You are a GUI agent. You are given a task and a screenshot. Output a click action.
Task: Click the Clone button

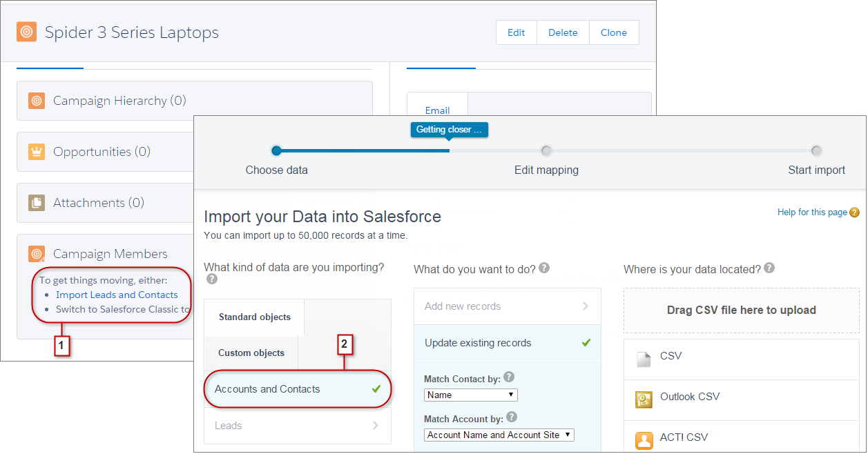(x=614, y=32)
